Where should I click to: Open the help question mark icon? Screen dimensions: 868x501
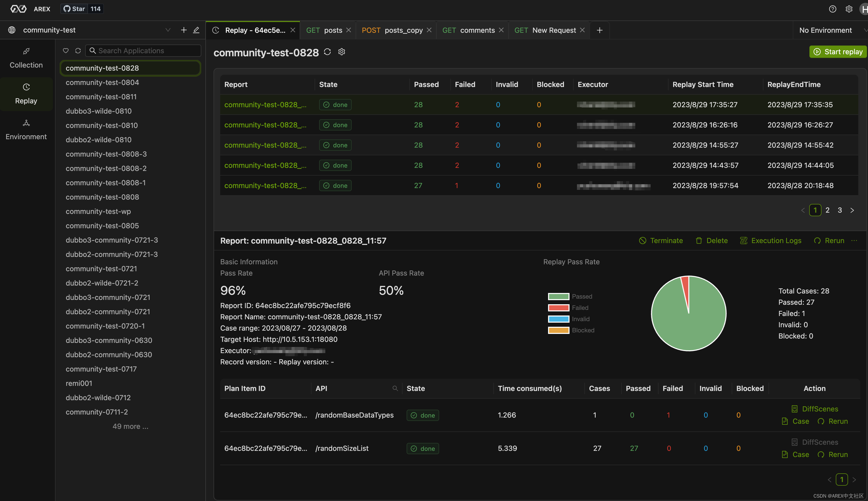(x=832, y=9)
